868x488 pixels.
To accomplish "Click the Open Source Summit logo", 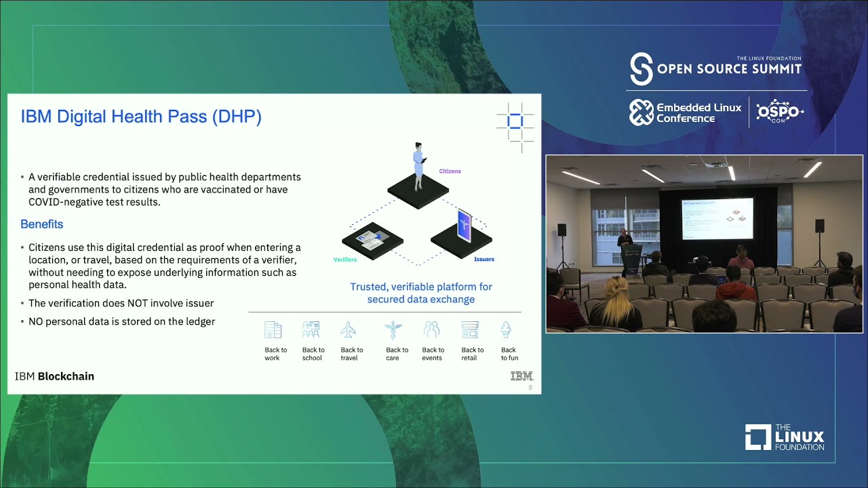I will [x=715, y=68].
